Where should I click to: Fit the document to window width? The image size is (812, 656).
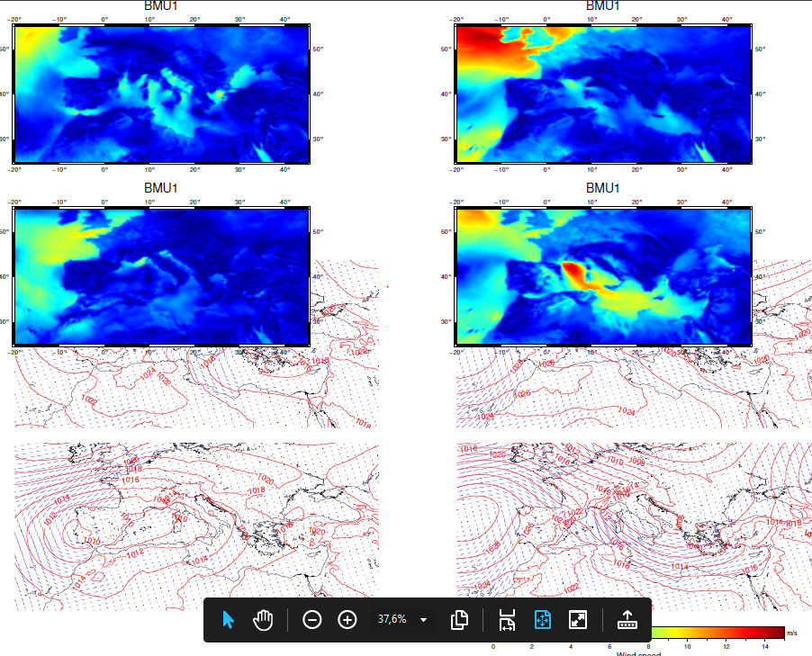tap(507, 620)
